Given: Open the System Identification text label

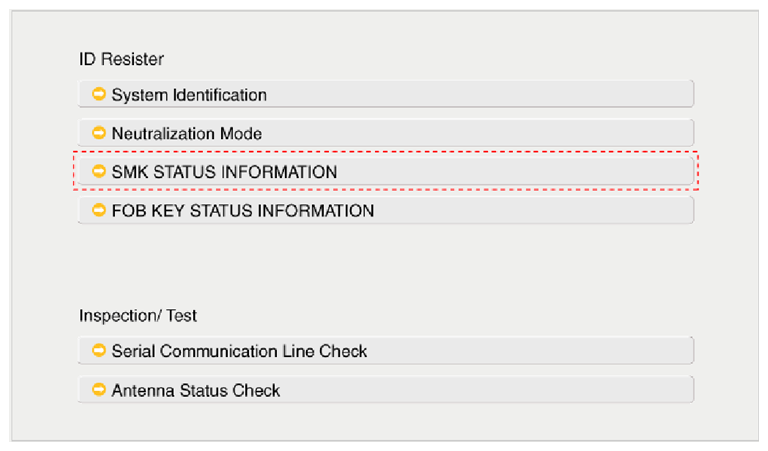Looking at the screenshot, I should 189,95.
